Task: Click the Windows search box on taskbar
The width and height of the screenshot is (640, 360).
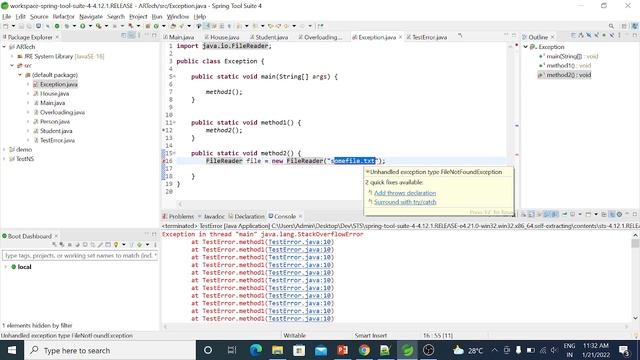Action: (110, 350)
